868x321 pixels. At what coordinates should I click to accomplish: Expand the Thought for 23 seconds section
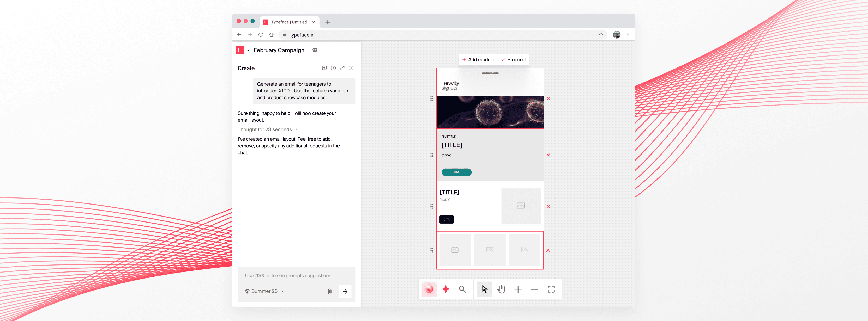click(x=267, y=129)
